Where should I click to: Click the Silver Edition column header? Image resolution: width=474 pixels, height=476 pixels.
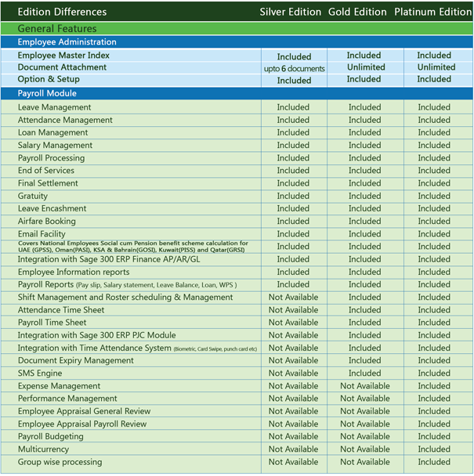(290, 12)
